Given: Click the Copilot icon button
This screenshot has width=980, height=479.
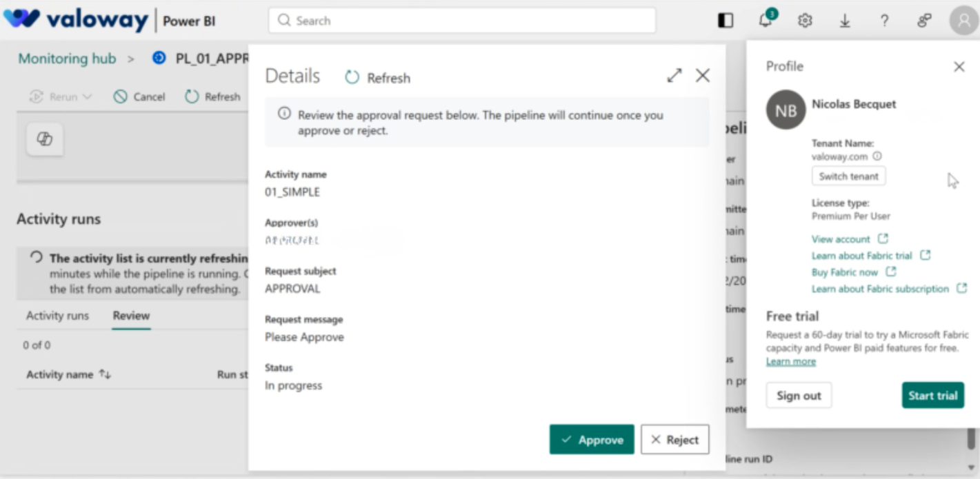Looking at the screenshot, I should 45,139.
